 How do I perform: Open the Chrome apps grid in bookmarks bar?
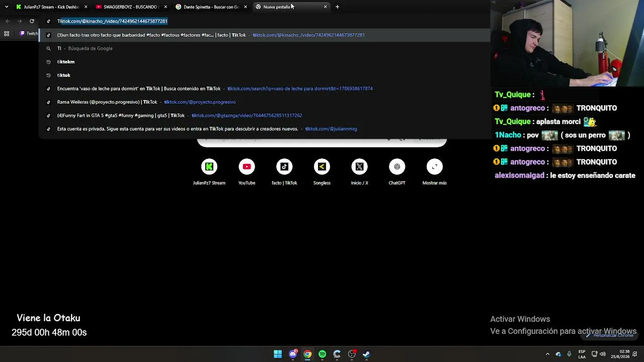[x=7, y=34]
